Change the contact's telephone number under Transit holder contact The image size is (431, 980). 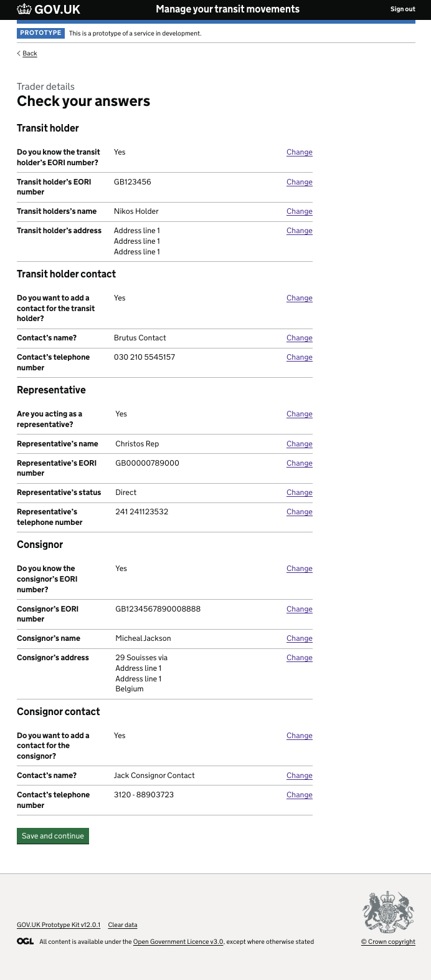tap(299, 357)
